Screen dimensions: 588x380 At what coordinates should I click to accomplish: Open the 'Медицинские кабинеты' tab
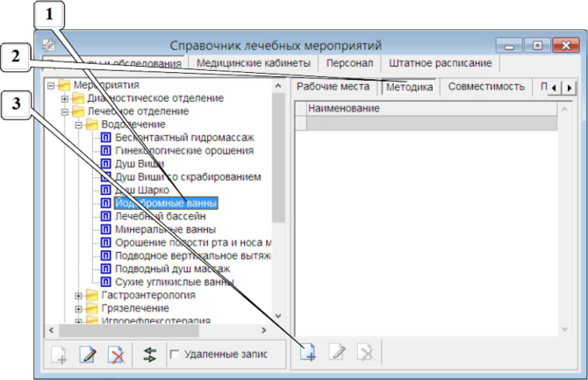click(253, 63)
